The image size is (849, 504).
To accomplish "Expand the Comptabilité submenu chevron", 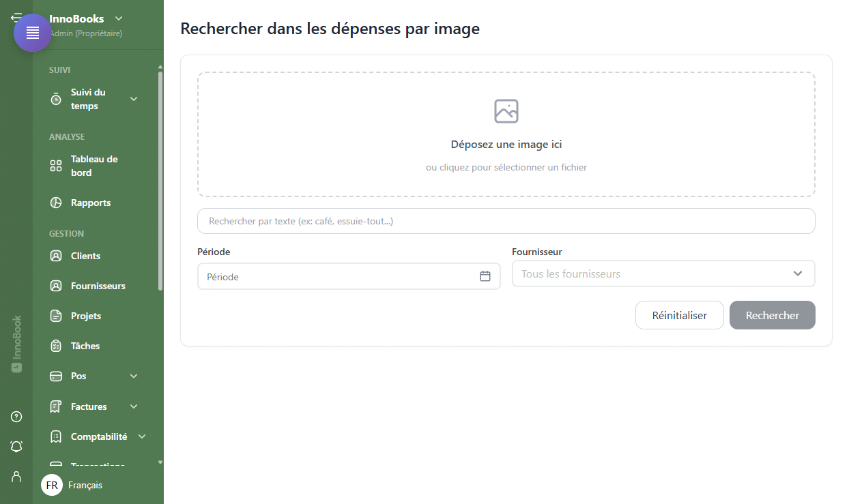I will coord(142,436).
